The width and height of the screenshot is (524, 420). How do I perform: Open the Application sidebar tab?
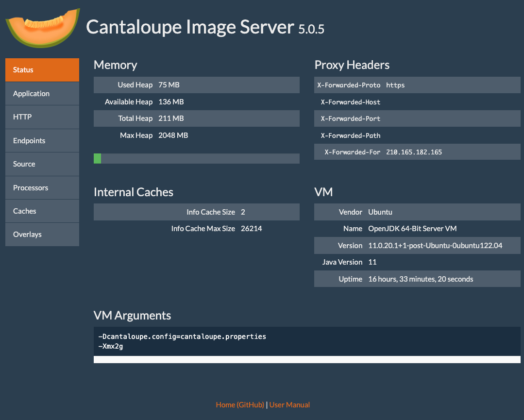click(x=42, y=94)
